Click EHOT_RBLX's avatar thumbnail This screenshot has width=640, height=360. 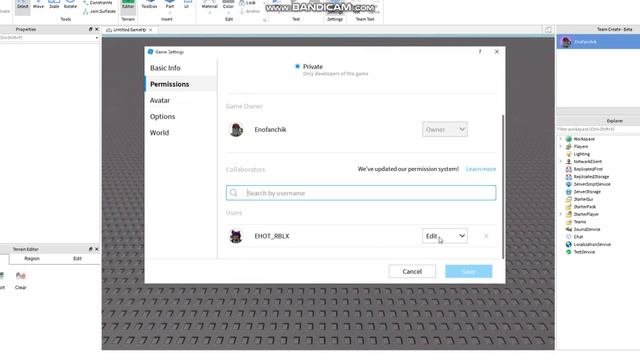tap(236, 236)
